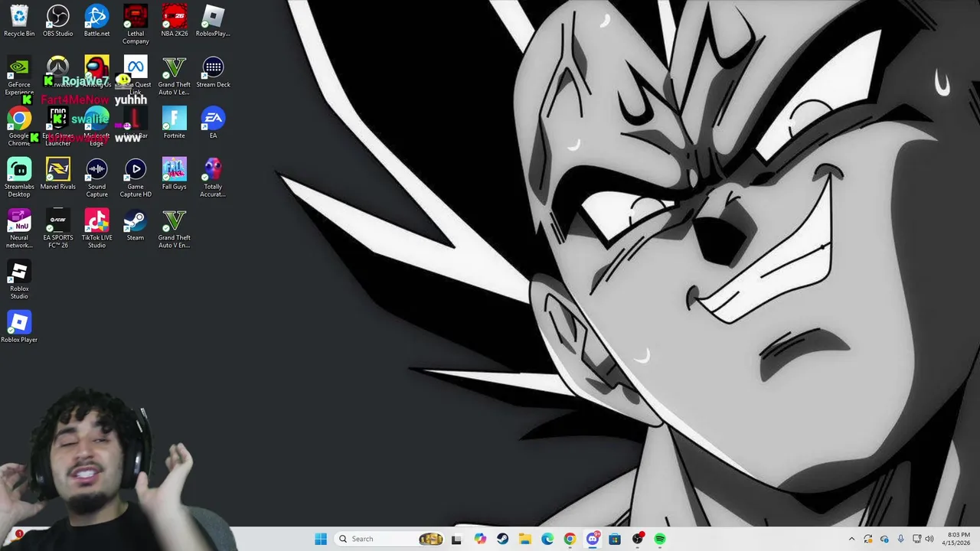Open Spotify from the taskbar
Image resolution: width=980 pixels, height=551 pixels.
[660, 539]
